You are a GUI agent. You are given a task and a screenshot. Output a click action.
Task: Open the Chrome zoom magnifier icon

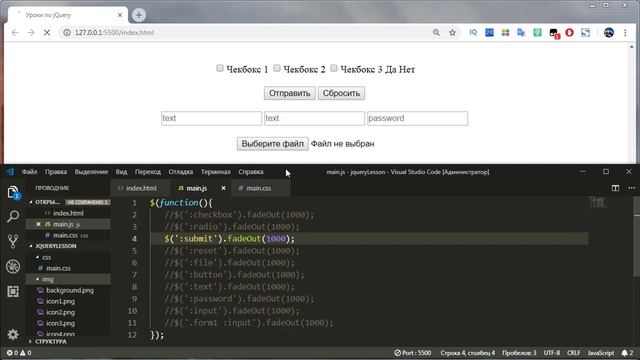(436, 33)
